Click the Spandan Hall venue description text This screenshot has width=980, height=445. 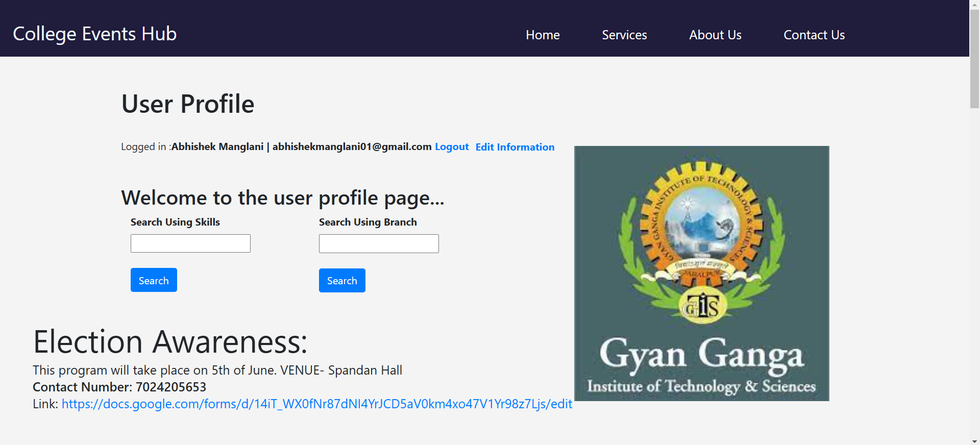[217, 370]
